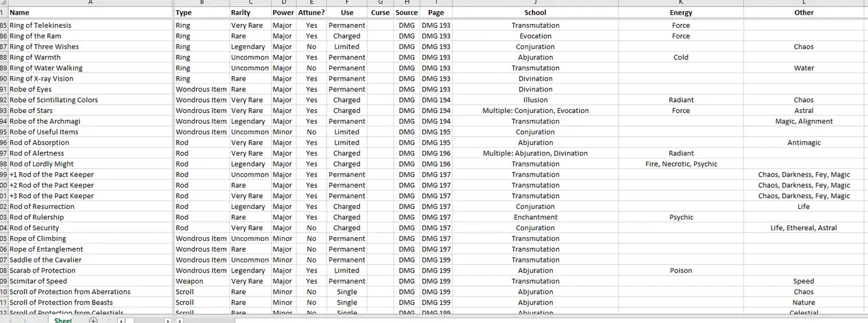
Task: Click the +3 Rod of the Pact Keeper cell
Action: (90, 196)
